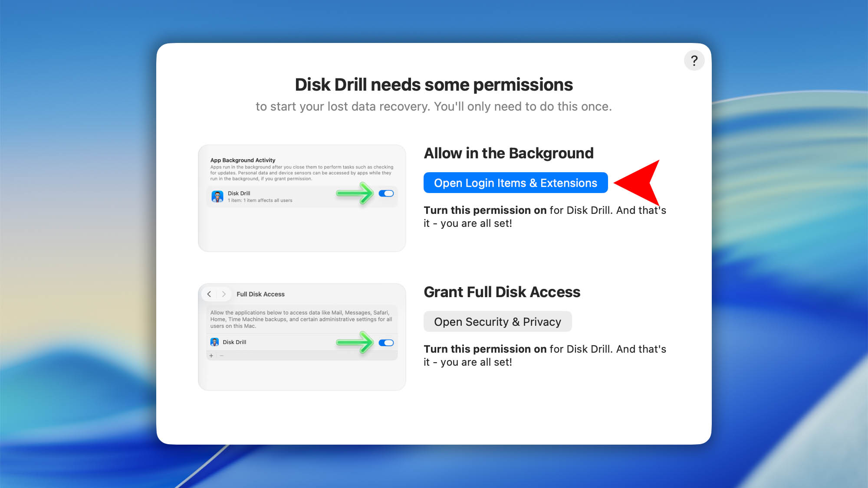Click the 'Disk Drill needs some permissions' heading
The height and width of the screenshot is (488, 868).
click(x=434, y=85)
